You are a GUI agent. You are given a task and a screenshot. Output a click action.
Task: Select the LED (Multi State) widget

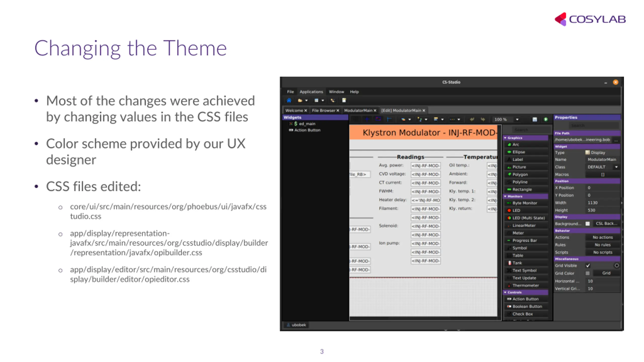526,218
